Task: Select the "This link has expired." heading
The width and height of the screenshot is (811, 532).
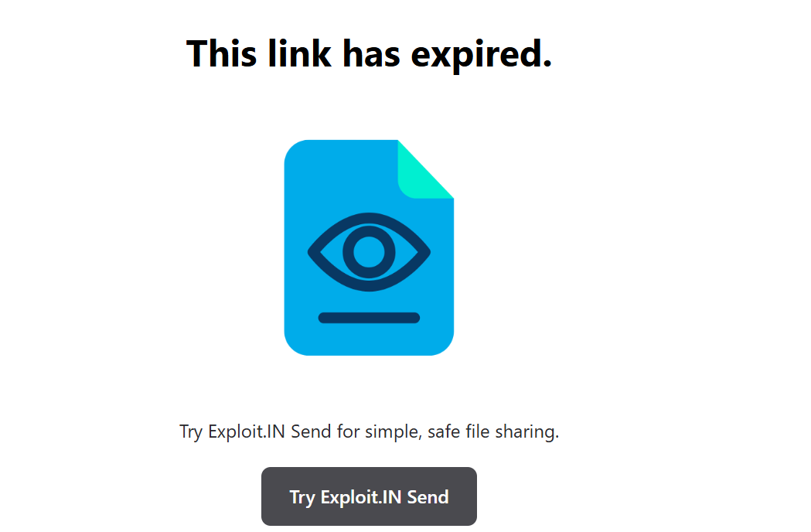Action: 369,54
